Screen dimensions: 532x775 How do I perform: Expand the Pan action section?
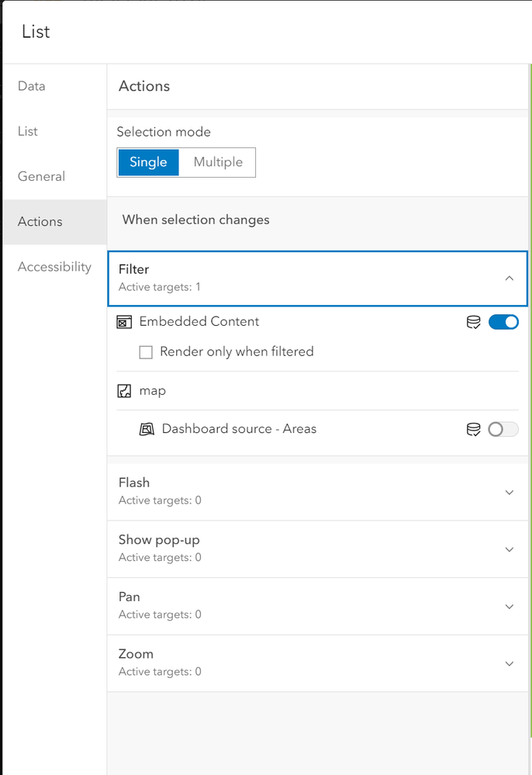509,606
